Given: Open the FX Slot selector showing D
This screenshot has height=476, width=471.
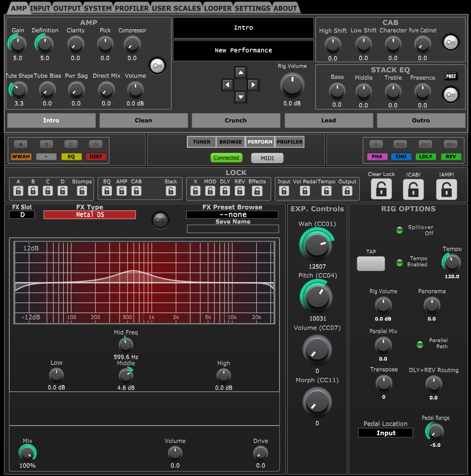Looking at the screenshot, I should point(22,215).
